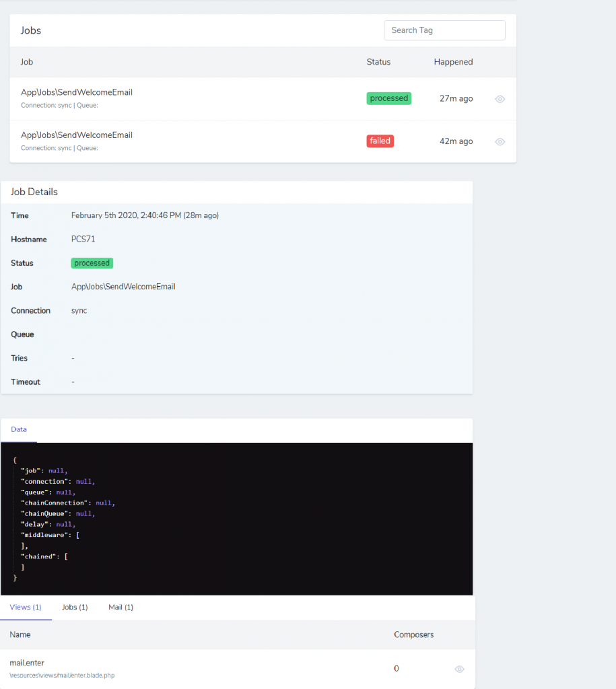The width and height of the screenshot is (616, 689).
Task: Click the Composers count 0
Action: [x=396, y=668]
